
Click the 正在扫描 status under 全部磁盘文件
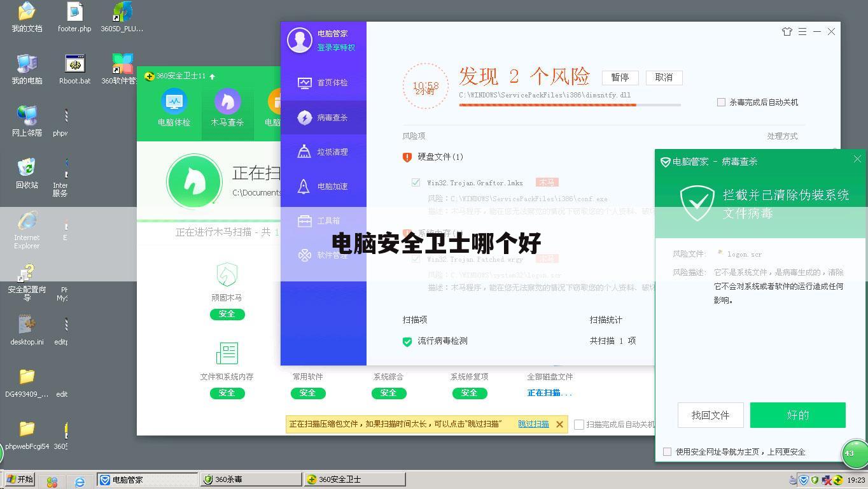(550, 393)
